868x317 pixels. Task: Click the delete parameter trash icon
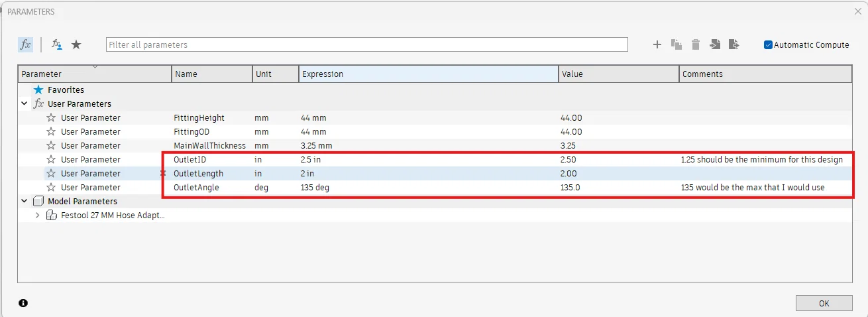pos(696,44)
